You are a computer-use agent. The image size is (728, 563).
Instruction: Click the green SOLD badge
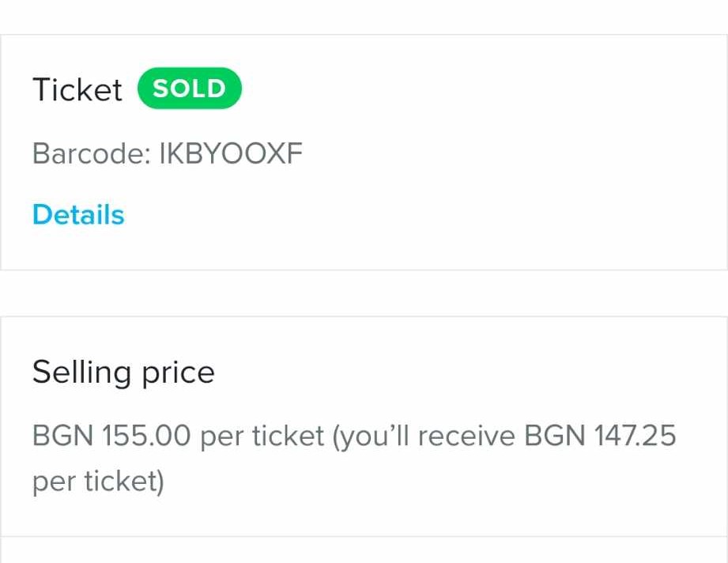pos(189,89)
